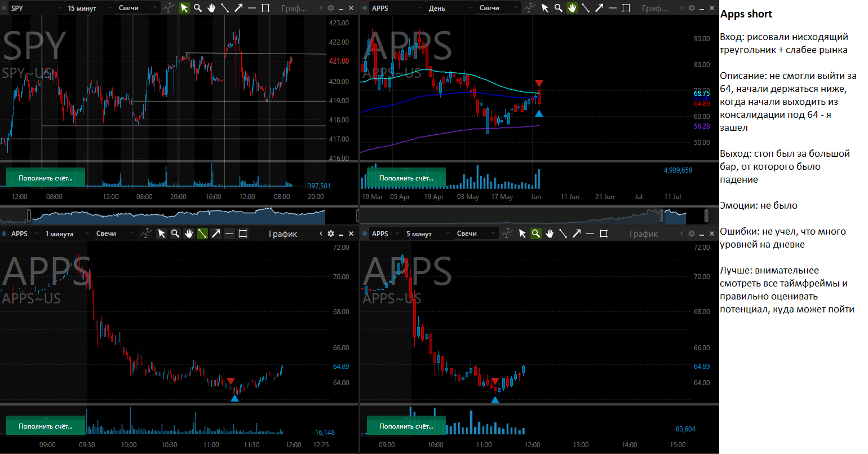Open the '15 минут' timeframe dropdown
Viewport: 868px width, 454px height.
89,8
